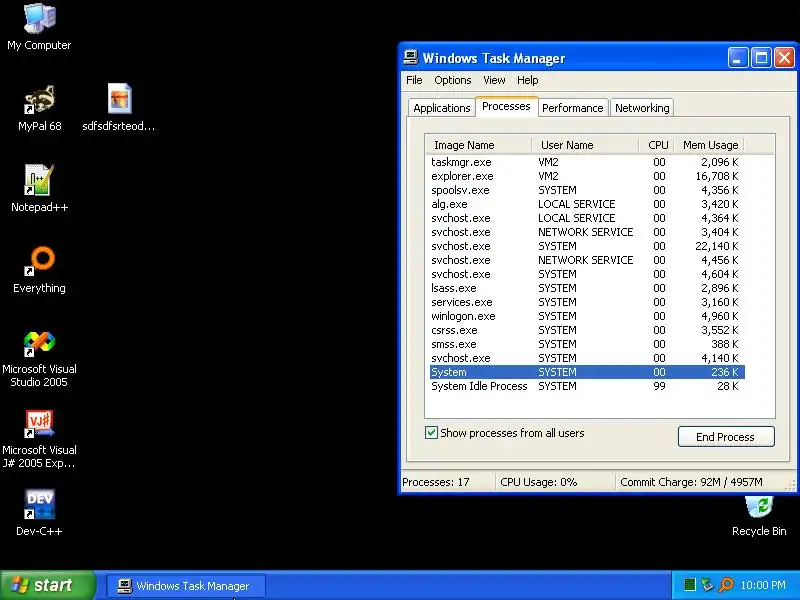Switch to the Applications tab
Screen dimensions: 800x600
pos(442,108)
